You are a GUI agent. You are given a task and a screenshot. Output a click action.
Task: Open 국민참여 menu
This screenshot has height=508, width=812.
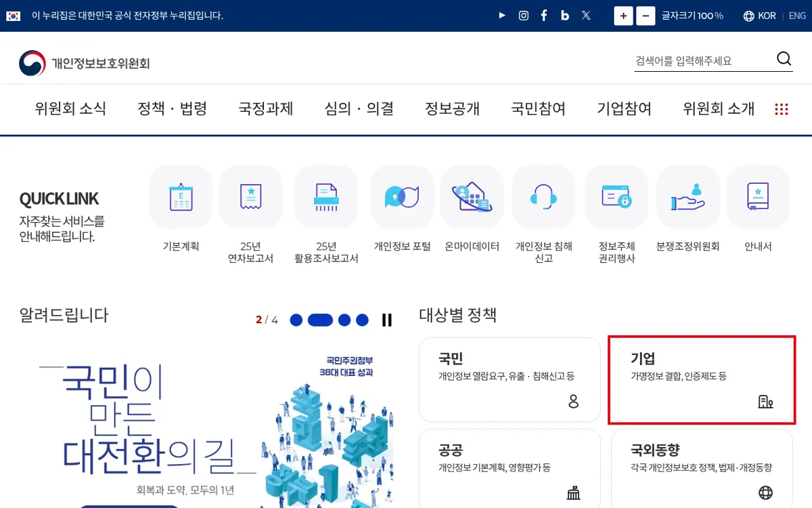[x=538, y=108]
